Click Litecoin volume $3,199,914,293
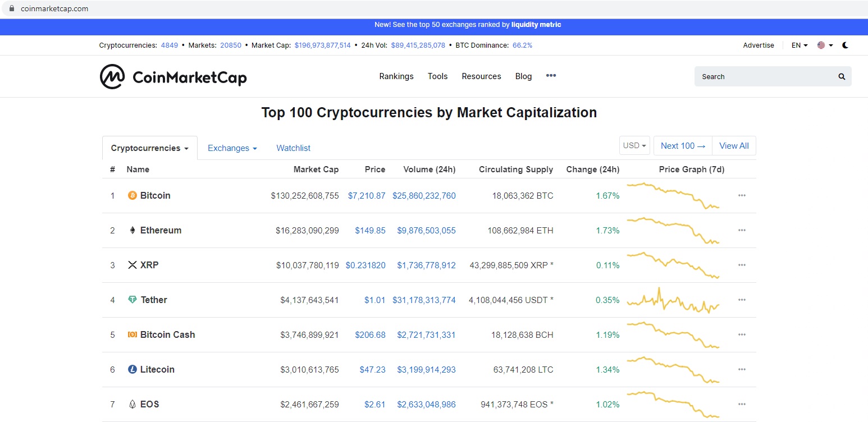Image resolution: width=868 pixels, height=422 pixels. tap(426, 370)
